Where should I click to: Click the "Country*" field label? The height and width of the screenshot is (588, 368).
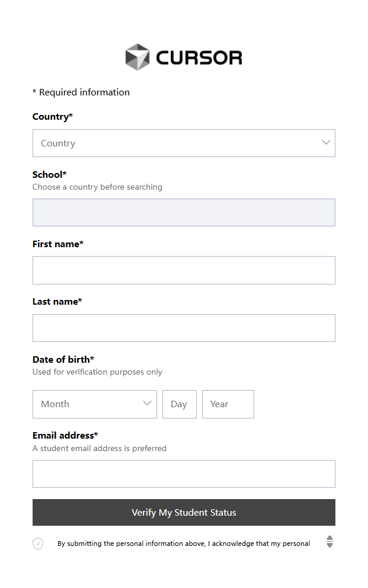(53, 117)
